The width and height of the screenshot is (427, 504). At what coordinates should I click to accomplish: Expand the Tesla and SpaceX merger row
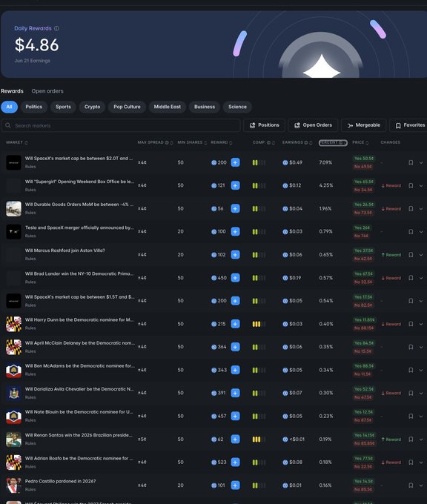point(421,231)
